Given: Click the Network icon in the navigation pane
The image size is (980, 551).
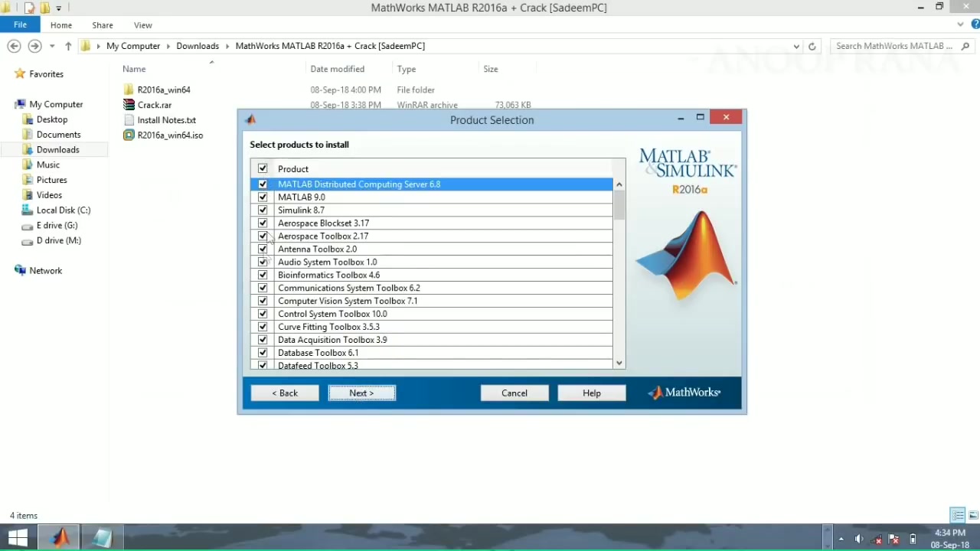Looking at the screenshot, I should coord(20,271).
